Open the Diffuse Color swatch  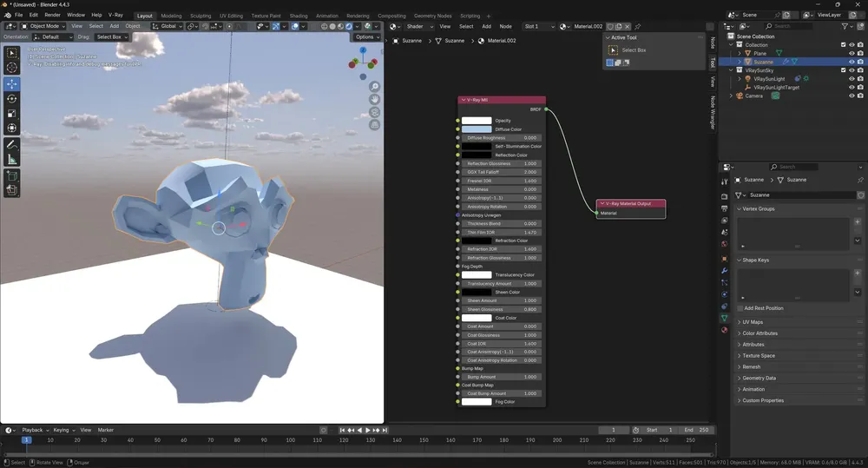pos(477,129)
